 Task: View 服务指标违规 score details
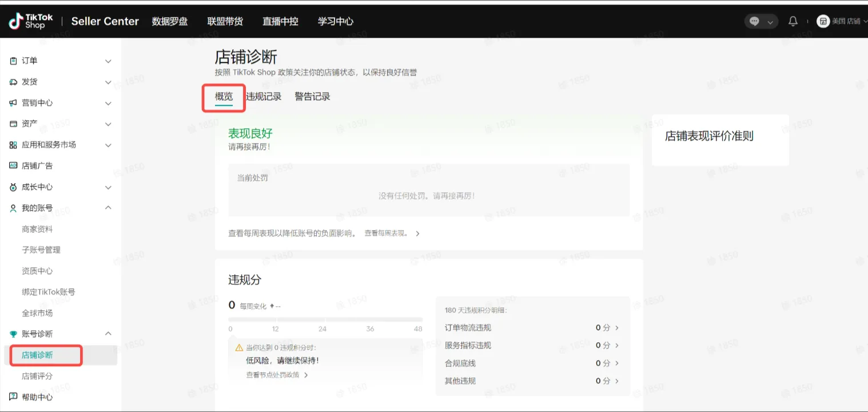click(532, 346)
